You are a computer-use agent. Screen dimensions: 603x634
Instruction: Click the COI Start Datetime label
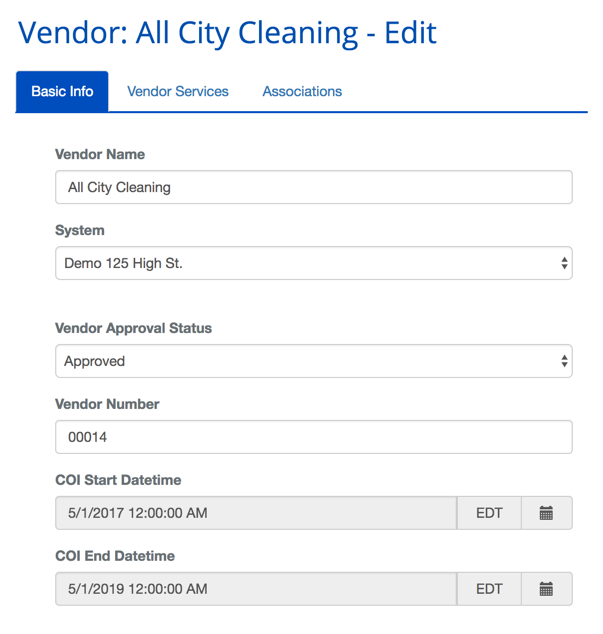118,480
